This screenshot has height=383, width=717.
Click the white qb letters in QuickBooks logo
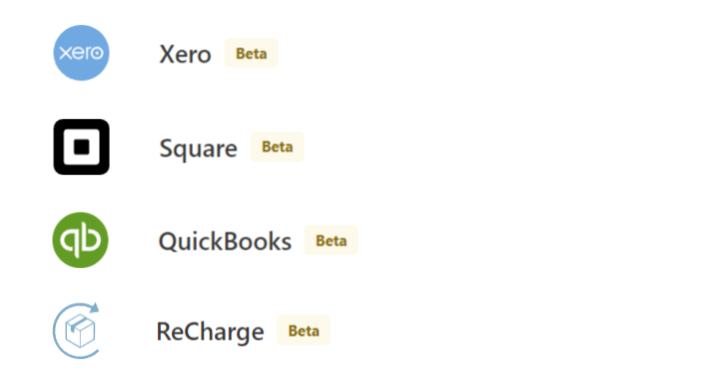80,240
